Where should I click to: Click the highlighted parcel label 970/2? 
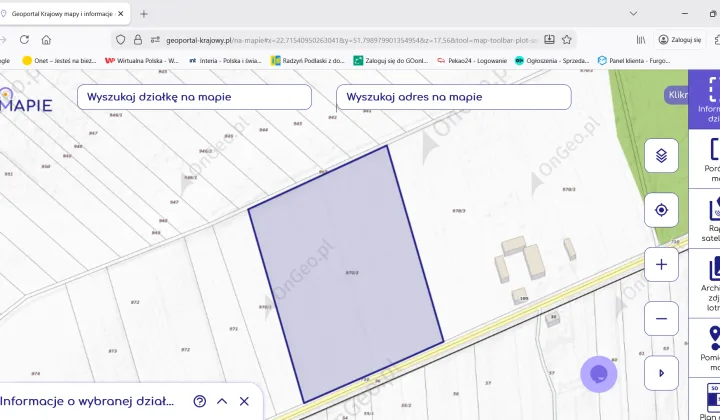coord(352,273)
